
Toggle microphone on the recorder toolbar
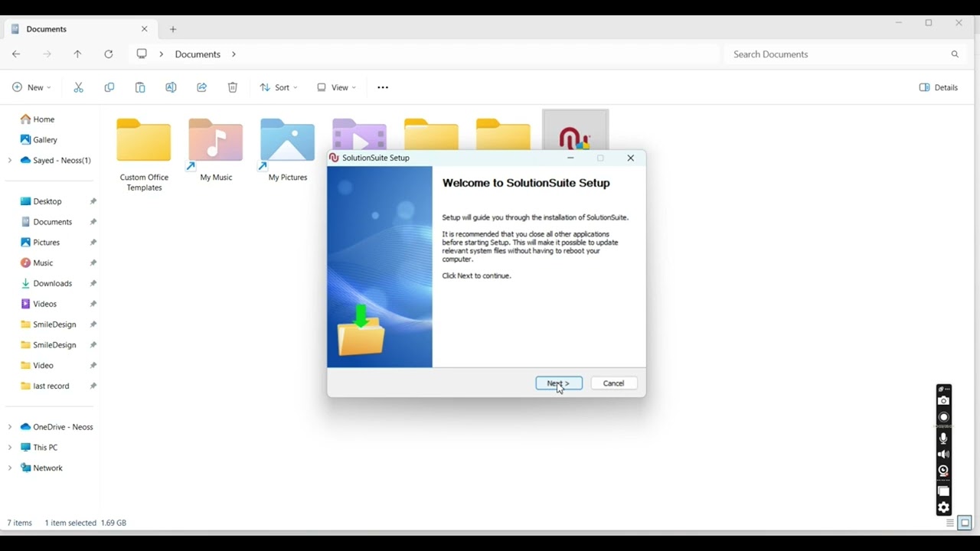click(944, 438)
